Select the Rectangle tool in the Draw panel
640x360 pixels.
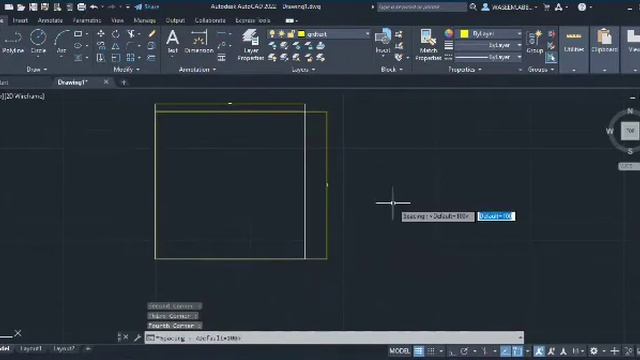(x=78, y=34)
